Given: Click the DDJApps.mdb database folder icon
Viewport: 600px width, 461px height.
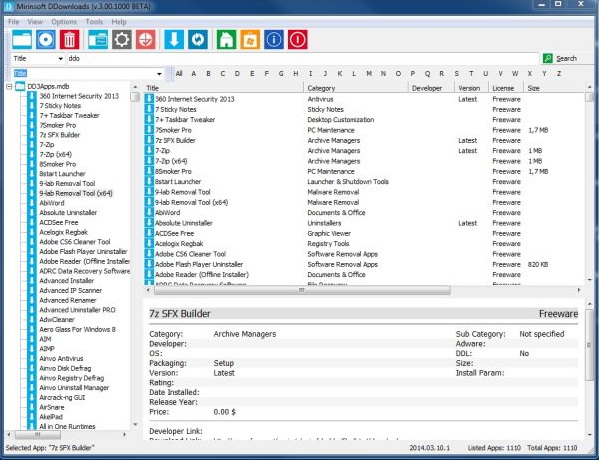Looking at the screenshot, I should [20, 86].
